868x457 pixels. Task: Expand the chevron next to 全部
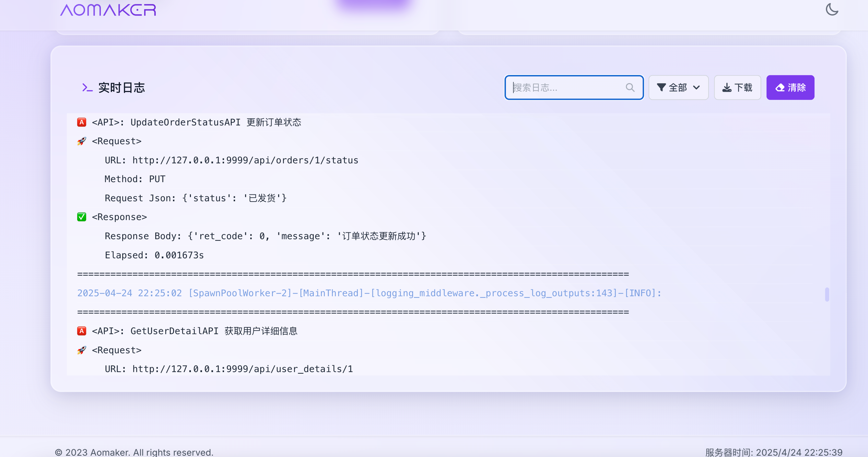[697, 88]
